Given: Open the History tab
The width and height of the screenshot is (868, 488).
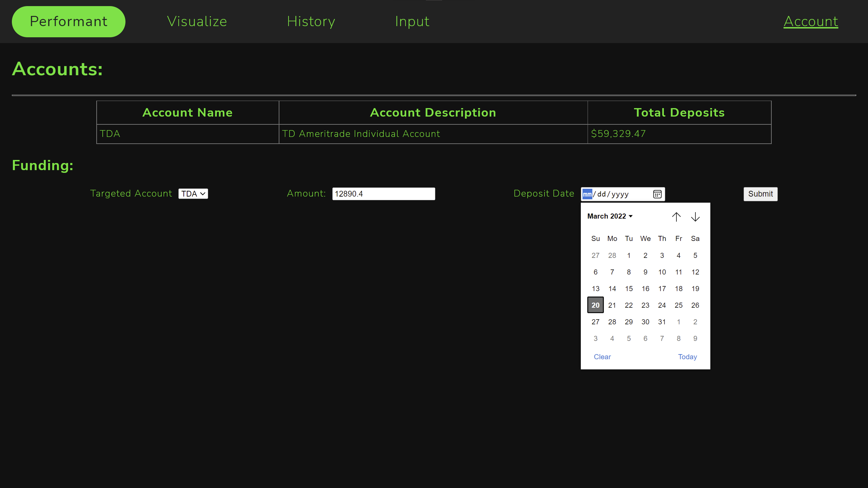Looking at the screenshot, I should pyautogui.click(x=311, y=21).
